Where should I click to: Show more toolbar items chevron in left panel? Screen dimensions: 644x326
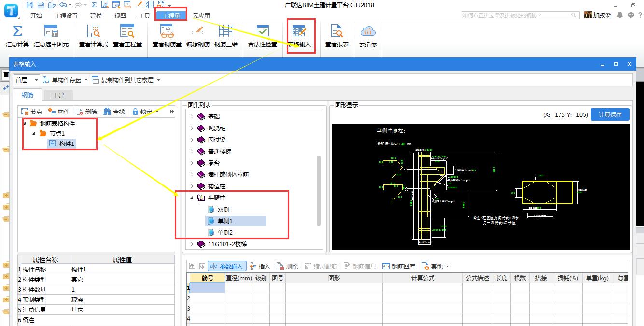pyautogui.click(x=172, y=112)
